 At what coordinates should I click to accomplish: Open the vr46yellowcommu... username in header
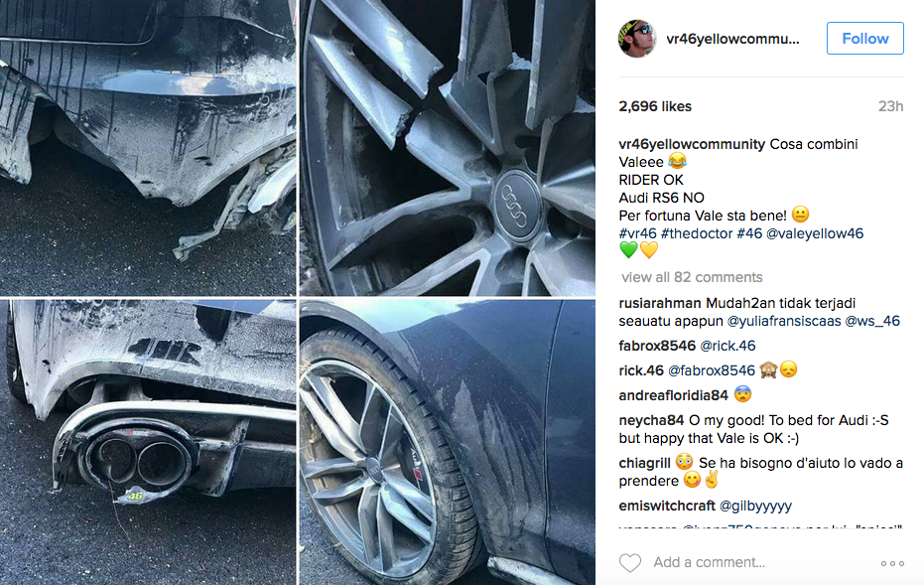click(732, 39)
